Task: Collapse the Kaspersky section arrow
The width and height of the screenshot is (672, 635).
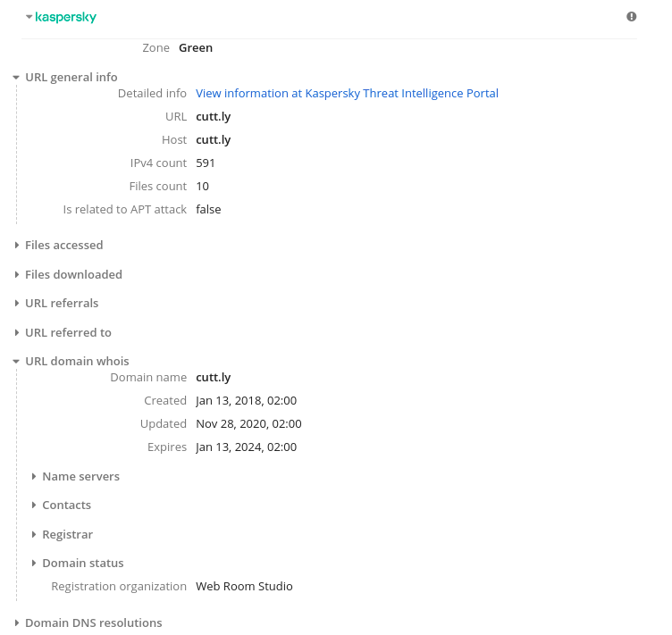Action: point(29,17)
